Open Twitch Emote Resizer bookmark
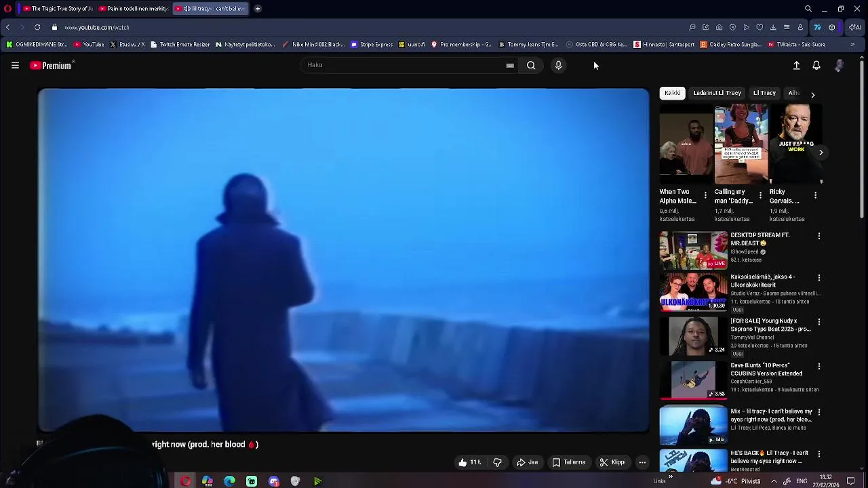Screen dimensions: 868x488 pos(180,45)
